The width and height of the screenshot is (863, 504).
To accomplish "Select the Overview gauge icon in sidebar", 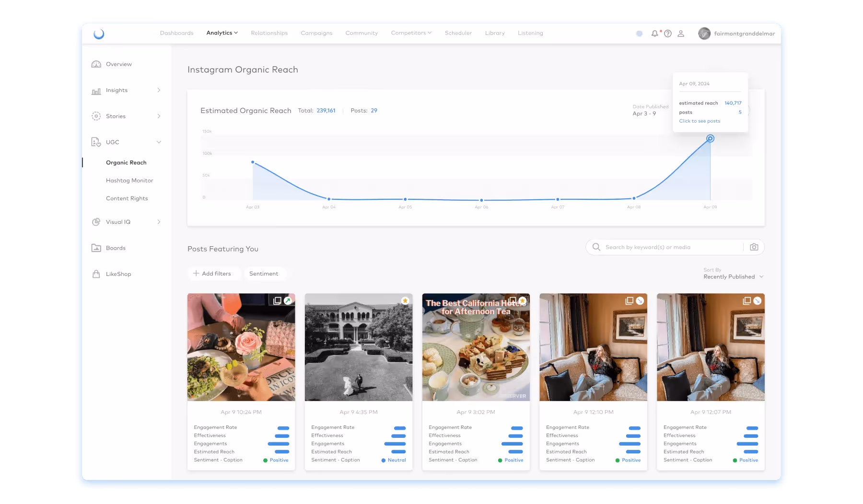I will tap(96, 64).
